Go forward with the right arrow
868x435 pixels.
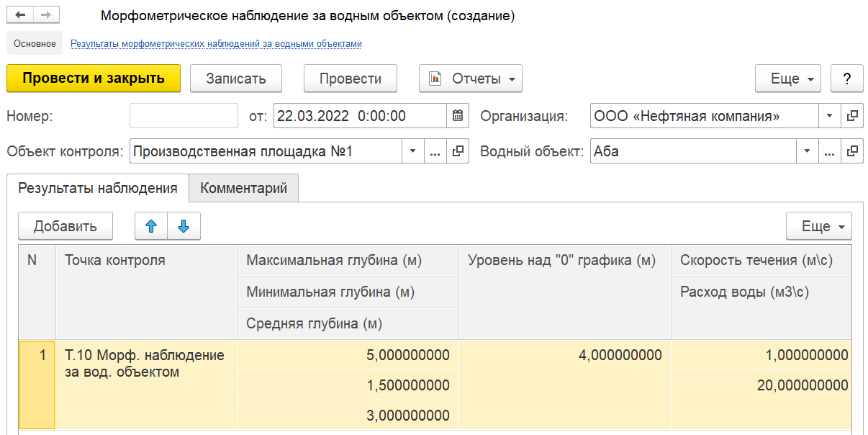pos(47,15)
